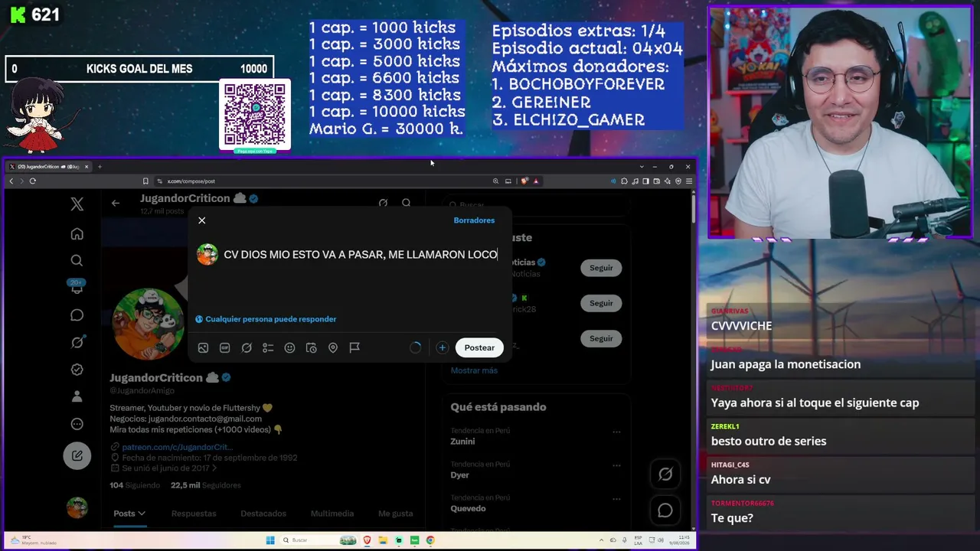This screenshot has height=551, width=980.
Task: Click the Postear button
Action: [x=479, y=347]
